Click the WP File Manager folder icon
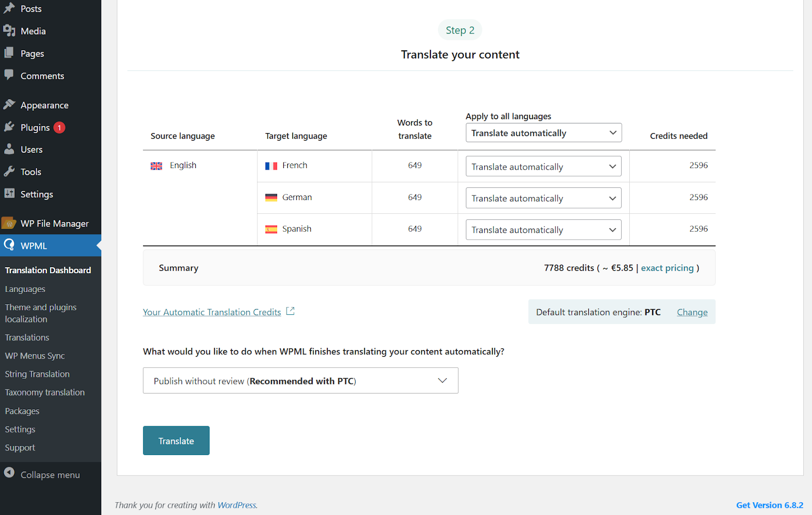The height and width of the screenshot is (515, 812). pos(9,223)
